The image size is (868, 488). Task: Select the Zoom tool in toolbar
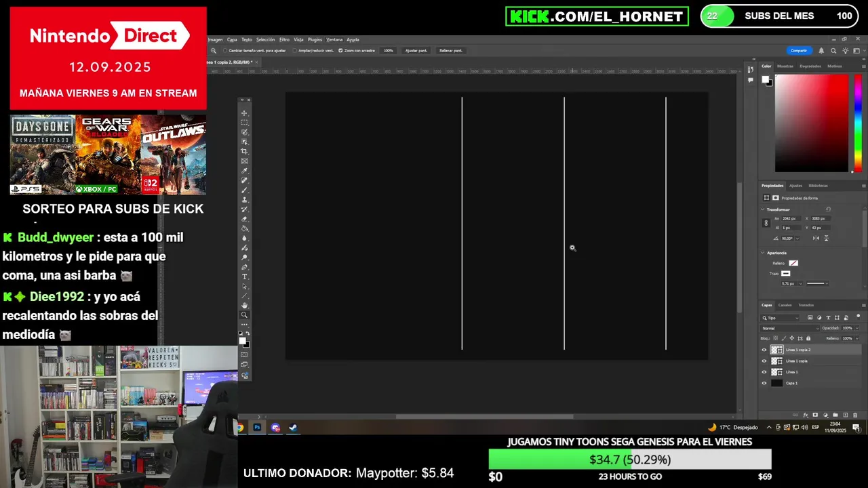[244, 314]
